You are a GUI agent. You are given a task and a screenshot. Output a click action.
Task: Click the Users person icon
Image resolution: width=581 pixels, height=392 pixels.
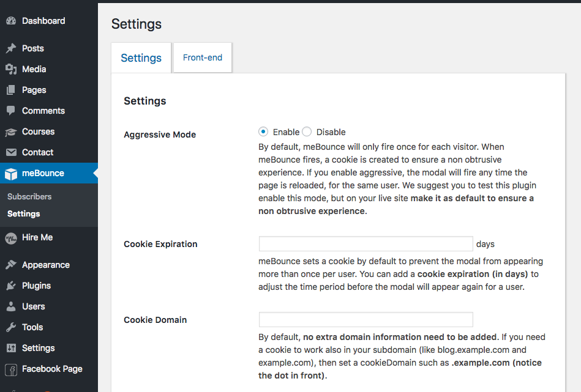click(x=11, y=306)
